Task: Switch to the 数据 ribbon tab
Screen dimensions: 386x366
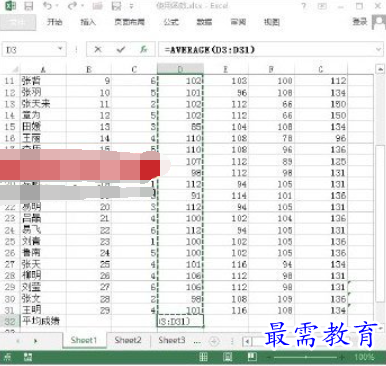Action: (204, 22)
